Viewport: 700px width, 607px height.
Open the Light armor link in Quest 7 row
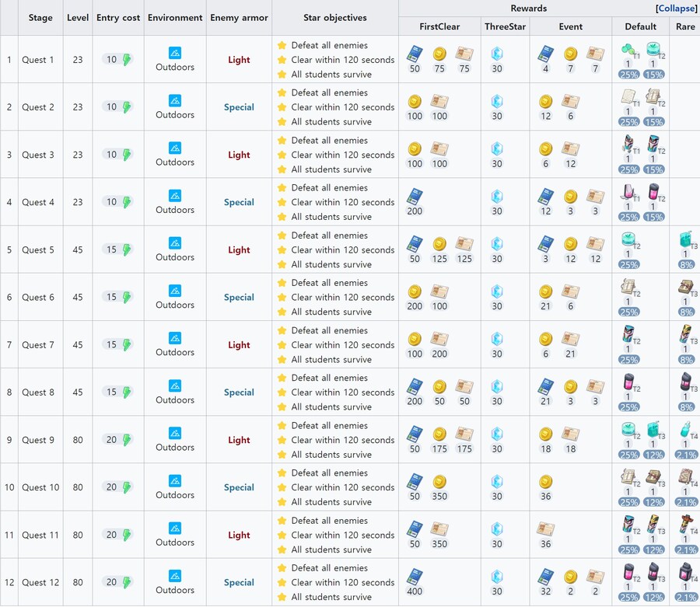point(239,345)
